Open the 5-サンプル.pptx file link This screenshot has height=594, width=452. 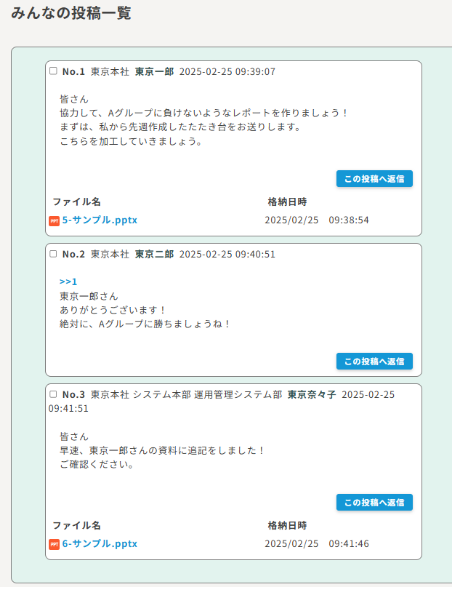point(100,220)
